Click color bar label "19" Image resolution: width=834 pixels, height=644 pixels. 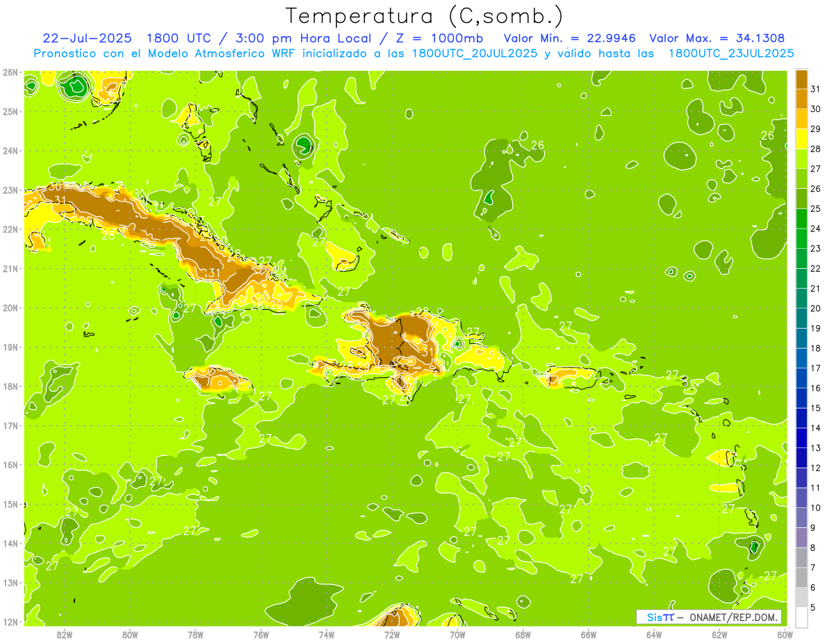[x=816, y=328]
